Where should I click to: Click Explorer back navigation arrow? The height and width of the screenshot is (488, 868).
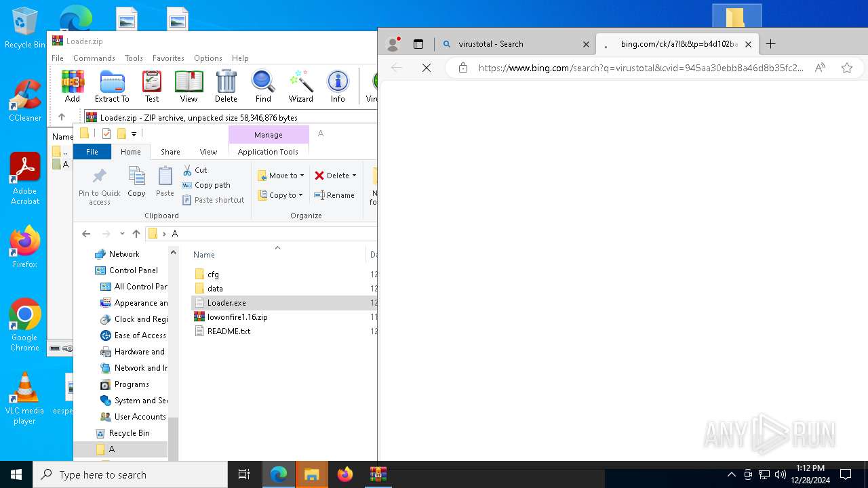point(86,234)
